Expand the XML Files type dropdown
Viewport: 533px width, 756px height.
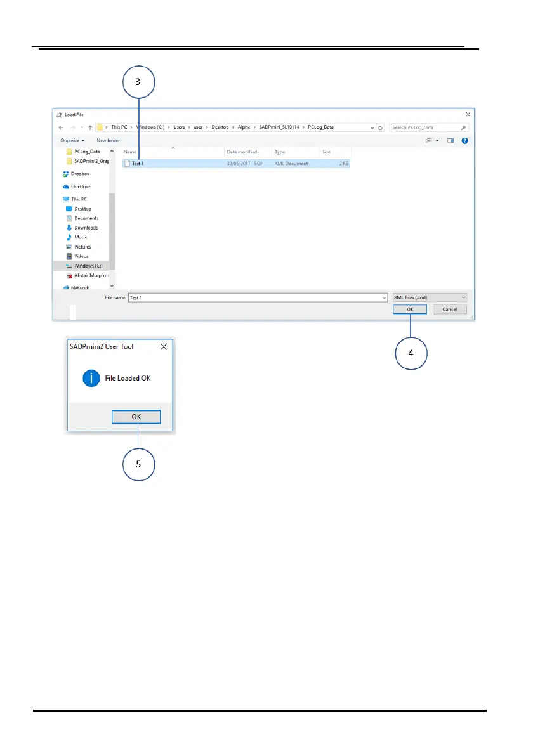(430, 297)
